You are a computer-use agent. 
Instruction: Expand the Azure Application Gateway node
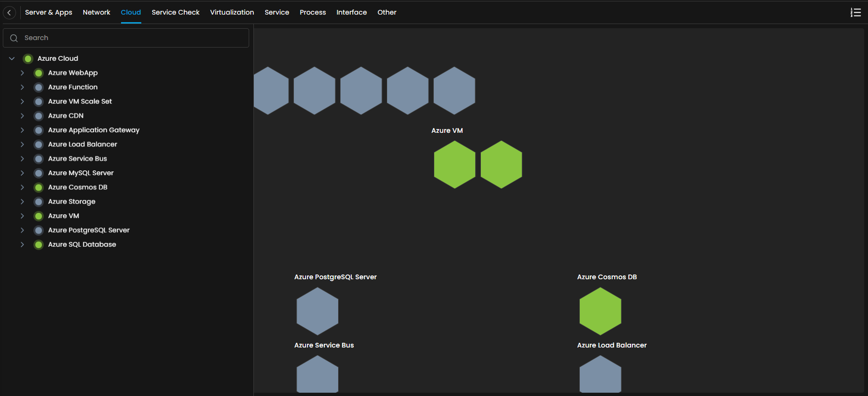(x=22, y=130)
